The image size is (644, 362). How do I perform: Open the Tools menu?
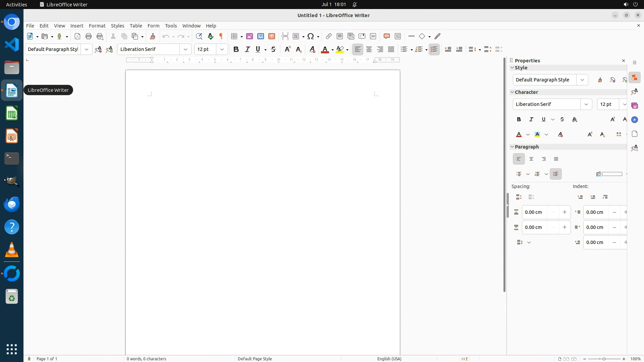(171, 26)
